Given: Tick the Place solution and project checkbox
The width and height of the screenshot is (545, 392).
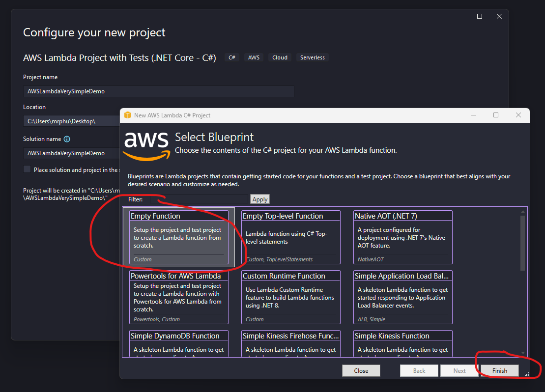Looking at the screenshot, I should 27,169.
